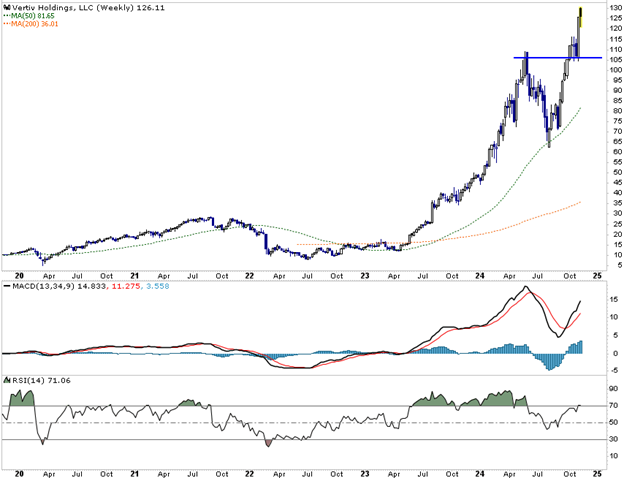Click the 25 price axis label
The height and width of the screenshot is (478, 624).
coord(616,224)
